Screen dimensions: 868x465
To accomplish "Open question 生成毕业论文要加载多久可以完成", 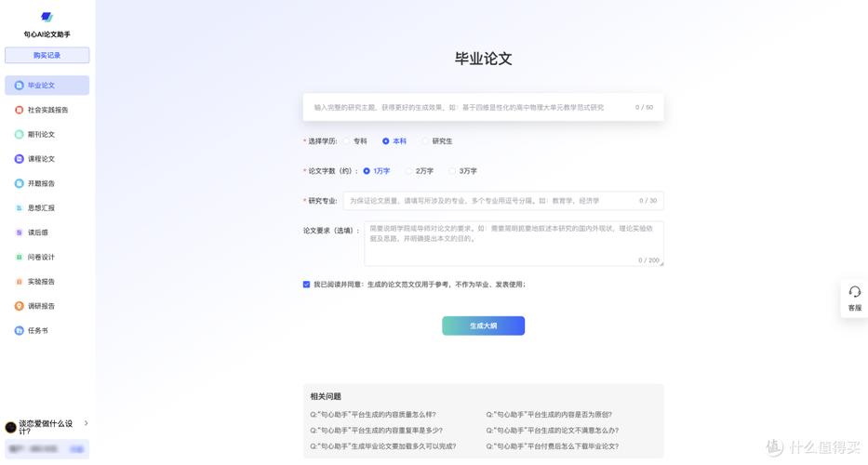I will pos(383,446).
